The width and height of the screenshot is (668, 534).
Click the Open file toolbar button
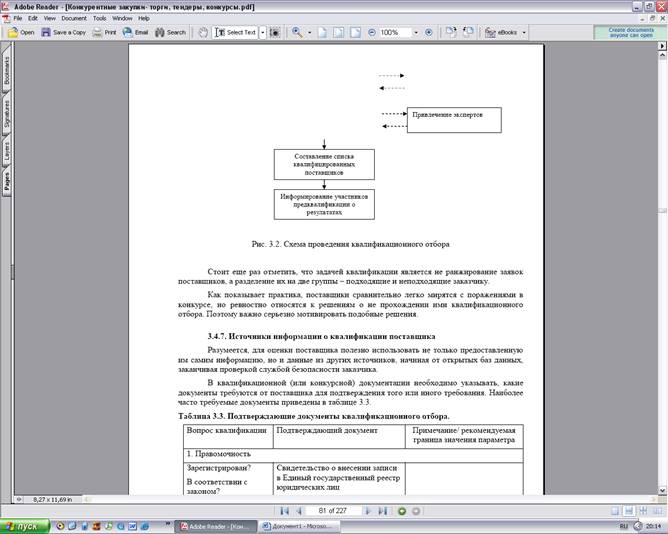[x=21, y=32]
